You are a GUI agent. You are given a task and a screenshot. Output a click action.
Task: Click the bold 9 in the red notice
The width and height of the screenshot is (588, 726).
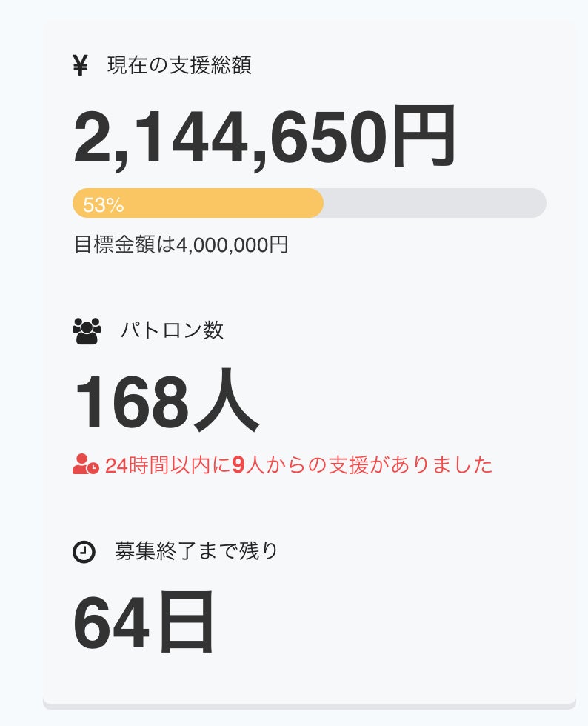[238, 465]
